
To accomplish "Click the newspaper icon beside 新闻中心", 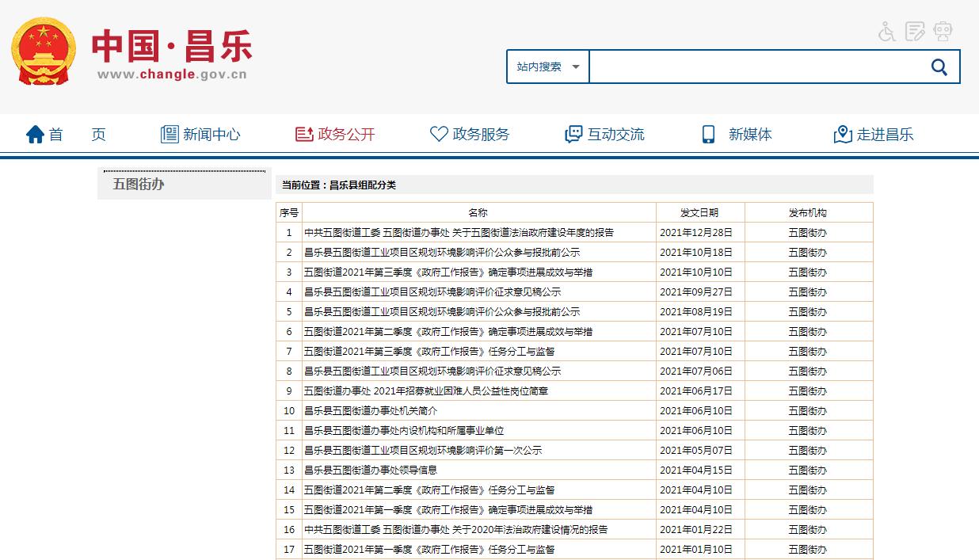I will (x=170, y=135).
